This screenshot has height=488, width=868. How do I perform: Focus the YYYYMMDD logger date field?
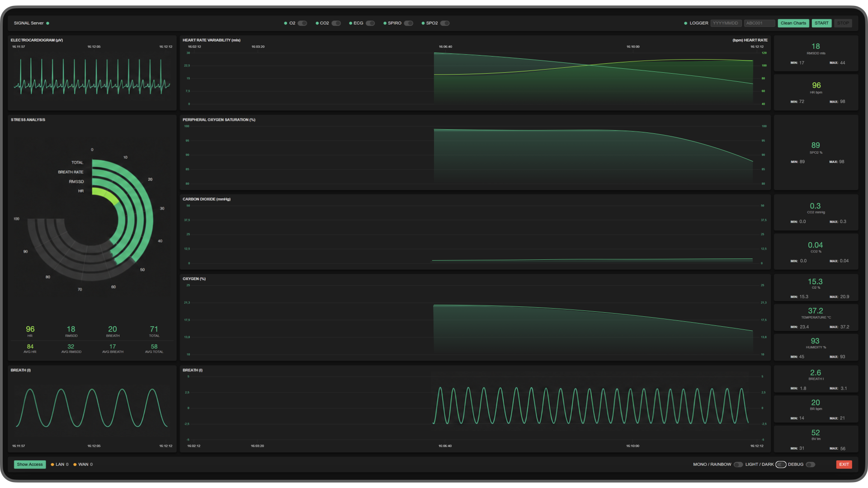pos(726,23)
